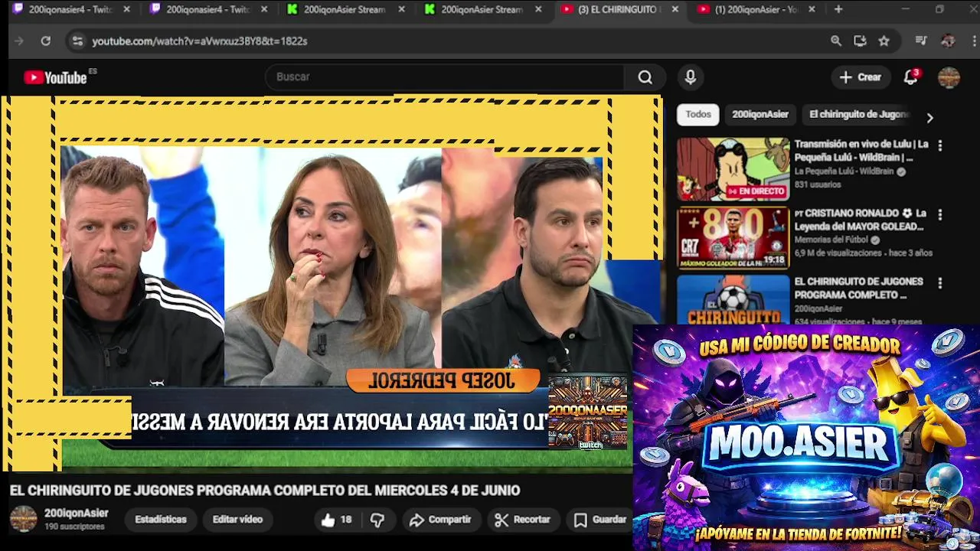Image resolution: width=980 pixels, height=551 pixels.
Task: Open a new browser tab with plus
Action: tap(838, 9)
